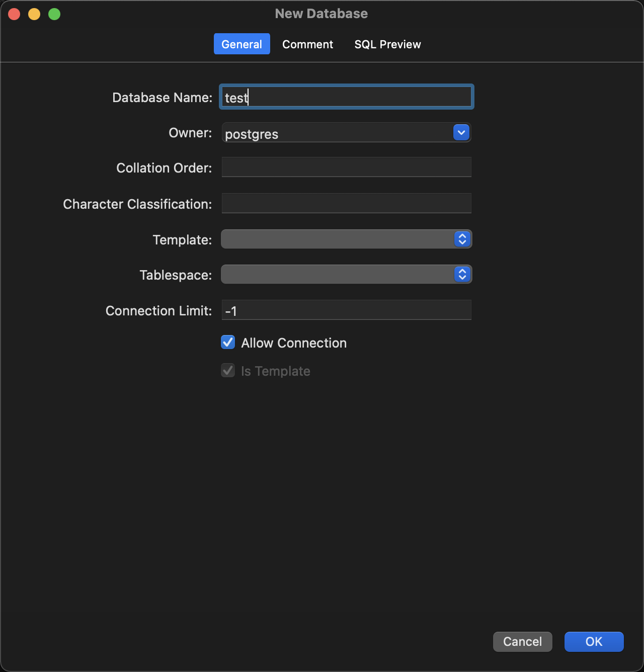
Task: Click the yellow minimize window button
Action: (x=34, y=14)
